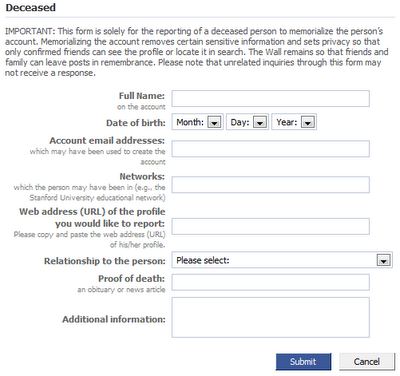Viewport: 400px width, 376px height.
Task: Click inside the Additional information text area
Action: [x=270, y=317]
